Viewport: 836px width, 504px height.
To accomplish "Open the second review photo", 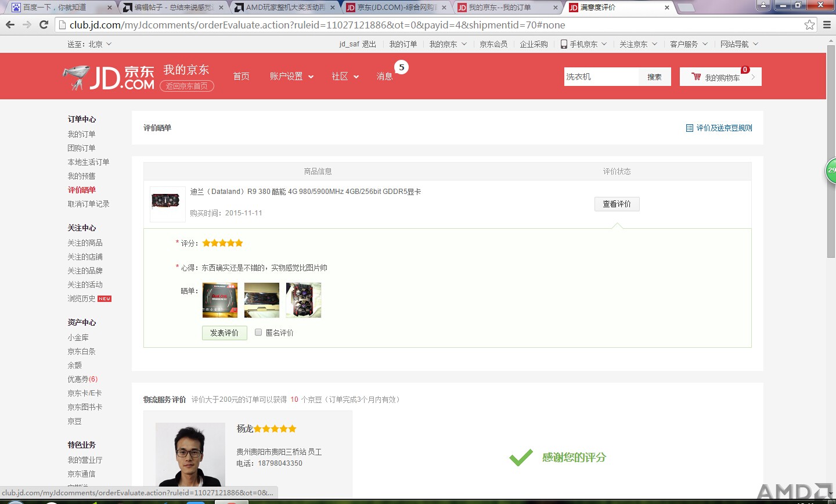I will pyautogui.click(x=262, y=300).
